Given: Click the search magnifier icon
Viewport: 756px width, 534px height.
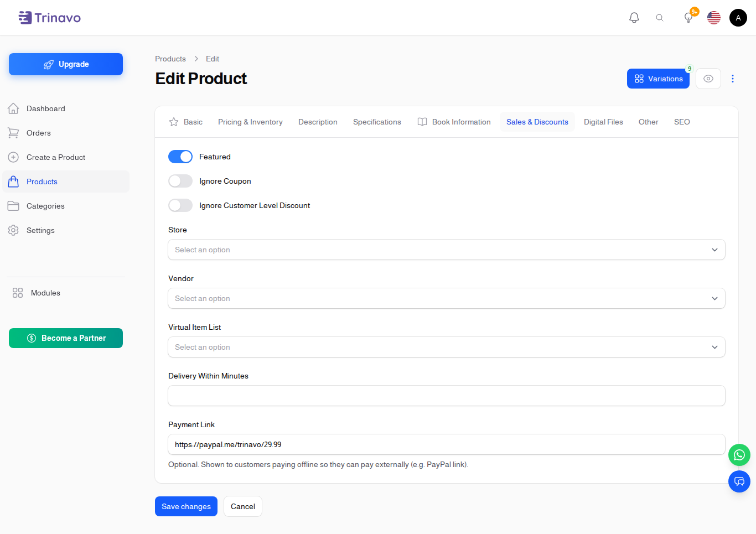Looking at the screenshot, I should pyautogui.click(x=660, y=18).
